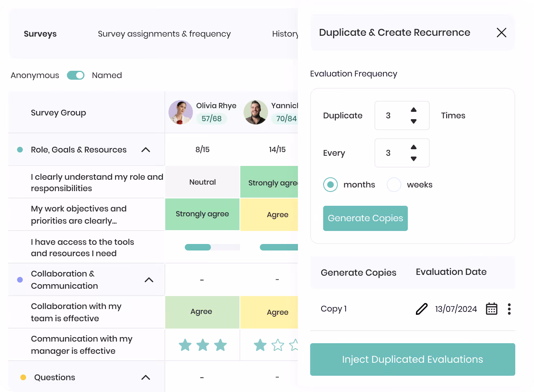Click the 13/07/2024 evaluation date
The height and width of the screenshot is (392, 534).
click(456, 309)
